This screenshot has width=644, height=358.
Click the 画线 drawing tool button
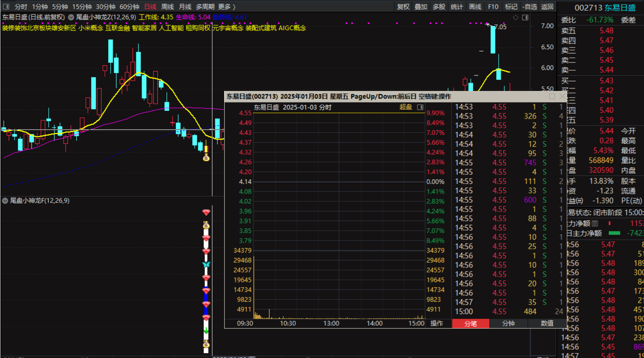tap(475, 7)
